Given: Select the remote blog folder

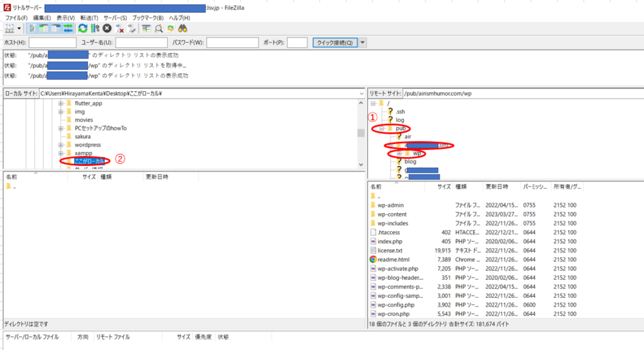Looking at the screenshot, I should coord(410,161).
